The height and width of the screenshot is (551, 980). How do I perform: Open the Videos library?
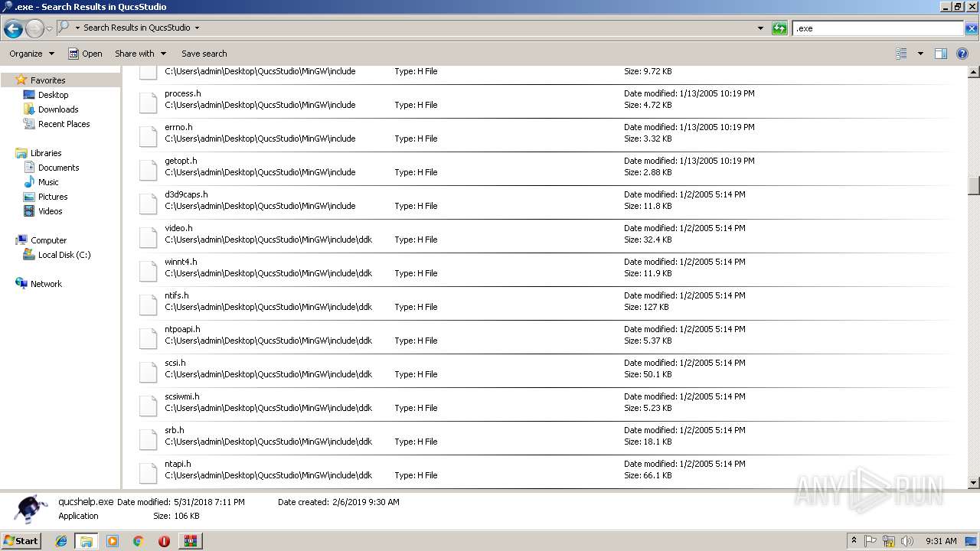click(x=50, y=211)
